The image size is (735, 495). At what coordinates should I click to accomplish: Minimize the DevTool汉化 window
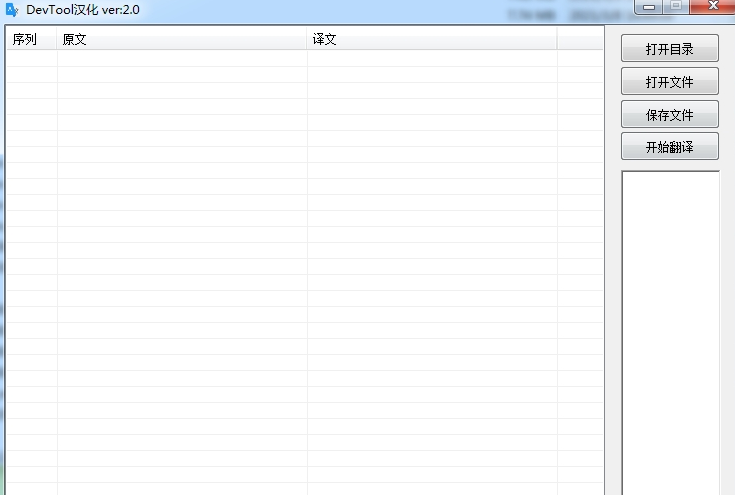[649, 7]
